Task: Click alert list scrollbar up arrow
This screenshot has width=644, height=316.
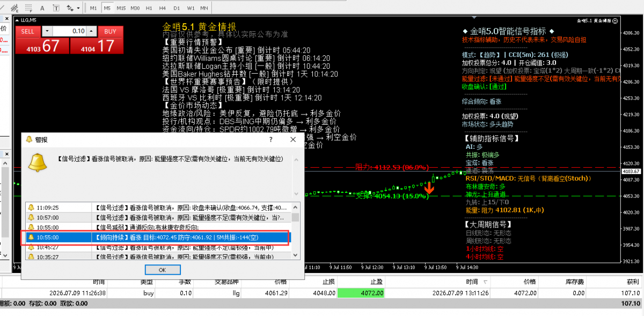Action: pyautogui.click(x=296, y=207)
